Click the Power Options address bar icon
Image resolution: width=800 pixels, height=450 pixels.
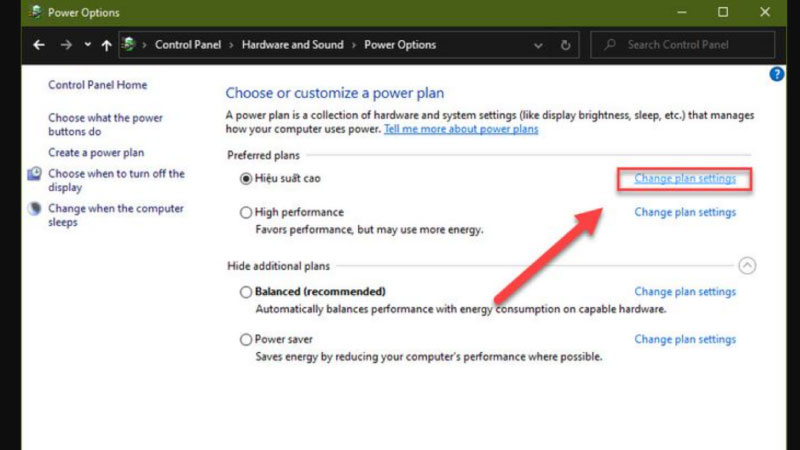point(129,45)
